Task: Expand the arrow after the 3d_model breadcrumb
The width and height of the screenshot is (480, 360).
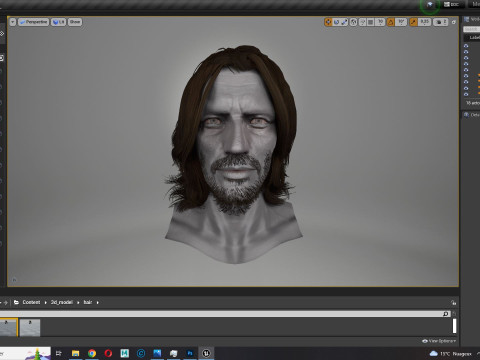Action: click(x=78, y=303)
